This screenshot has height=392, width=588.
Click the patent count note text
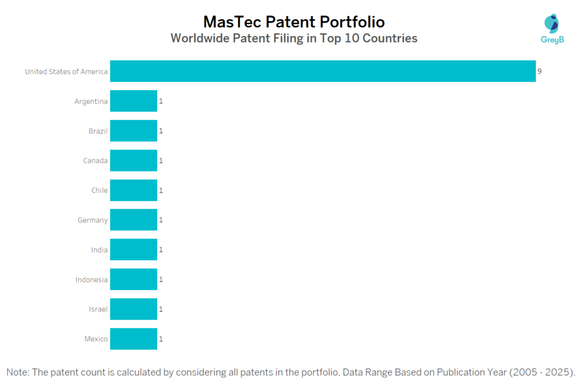(291, 372)
